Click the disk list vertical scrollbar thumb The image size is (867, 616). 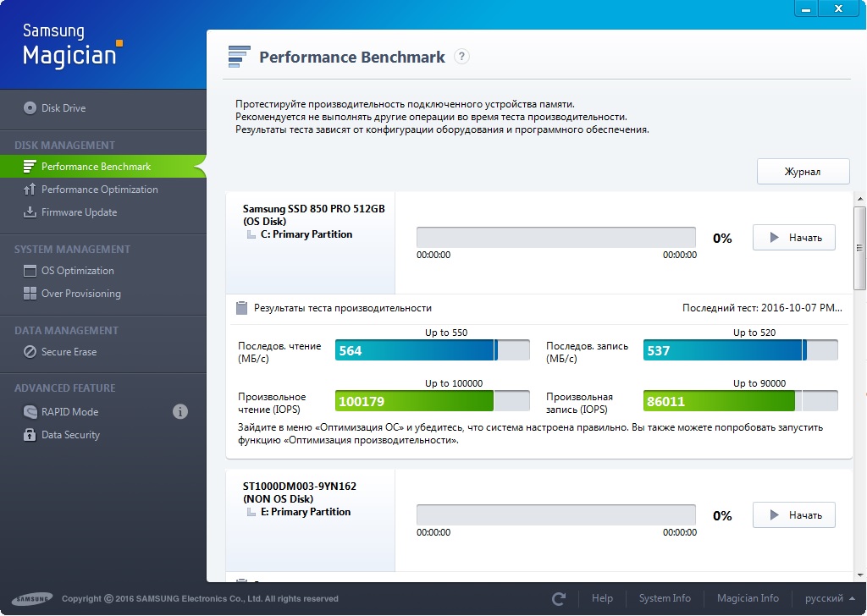(859, 248)
